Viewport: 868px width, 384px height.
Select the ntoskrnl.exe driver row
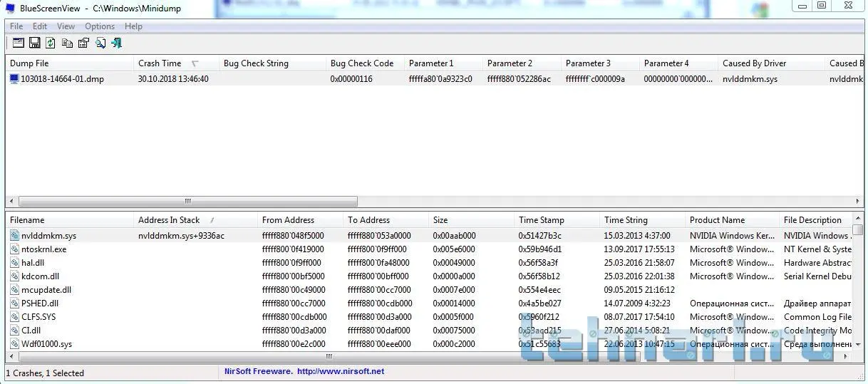click(x=43, y=249)
